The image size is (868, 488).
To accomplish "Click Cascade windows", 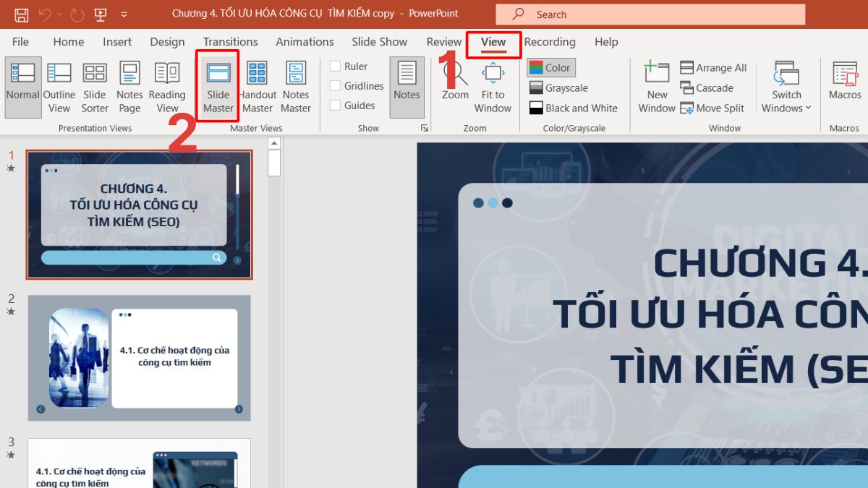I will pos(707,88).
